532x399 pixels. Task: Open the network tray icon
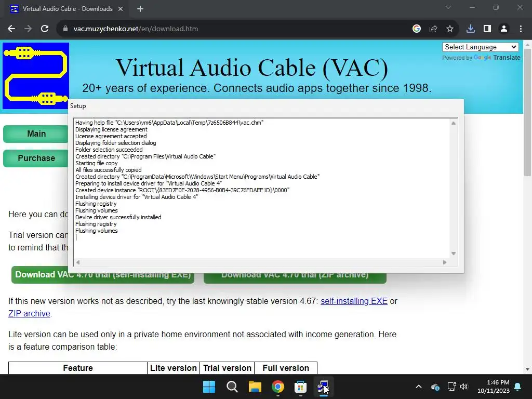coord(451,387)
